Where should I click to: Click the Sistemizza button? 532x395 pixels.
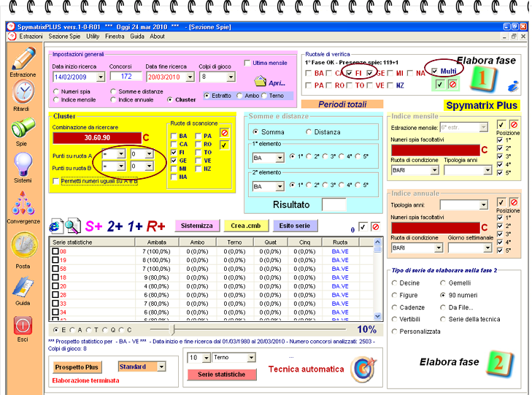click(197, 226)
